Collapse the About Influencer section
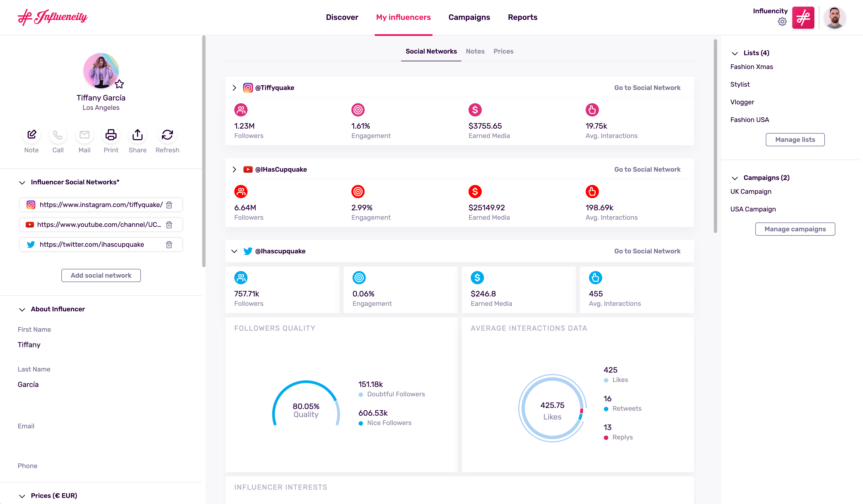The image size is (863, 504). [x=22, y=310]
